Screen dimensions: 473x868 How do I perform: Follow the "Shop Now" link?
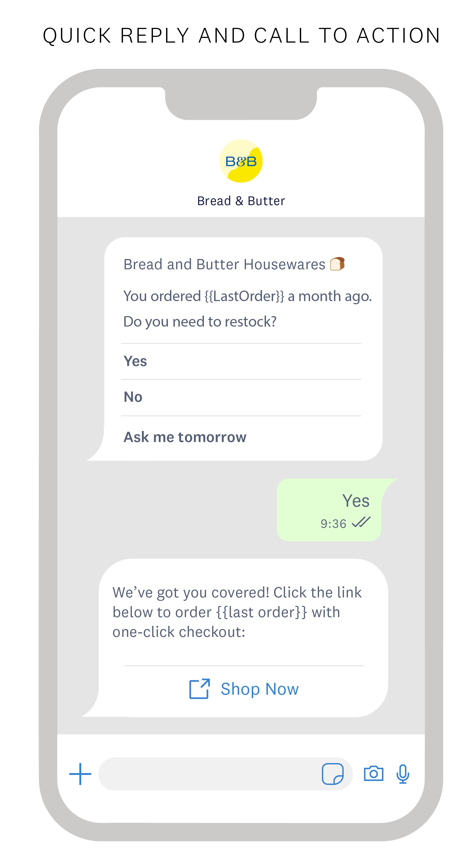pyautogui.click(x=260, y=689)
